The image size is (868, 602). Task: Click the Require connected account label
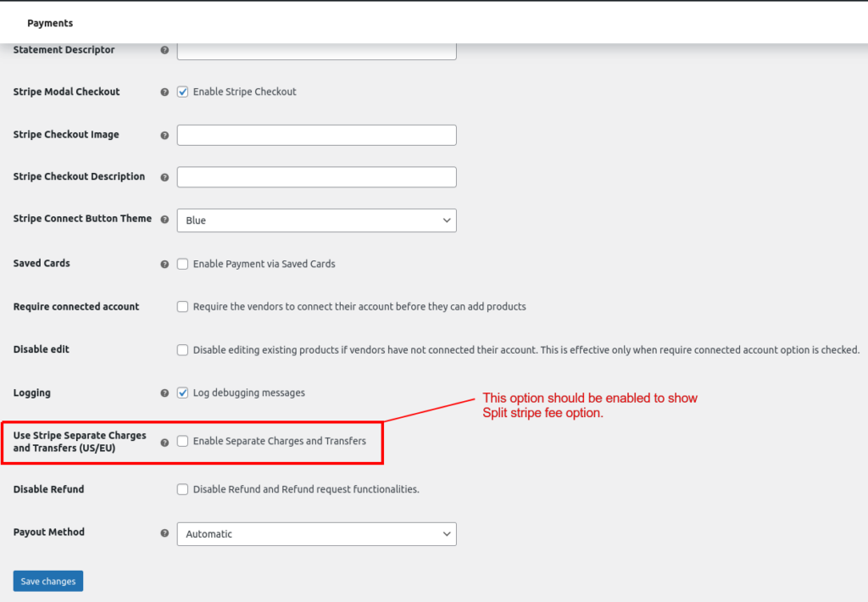click(x=75, y=306)
